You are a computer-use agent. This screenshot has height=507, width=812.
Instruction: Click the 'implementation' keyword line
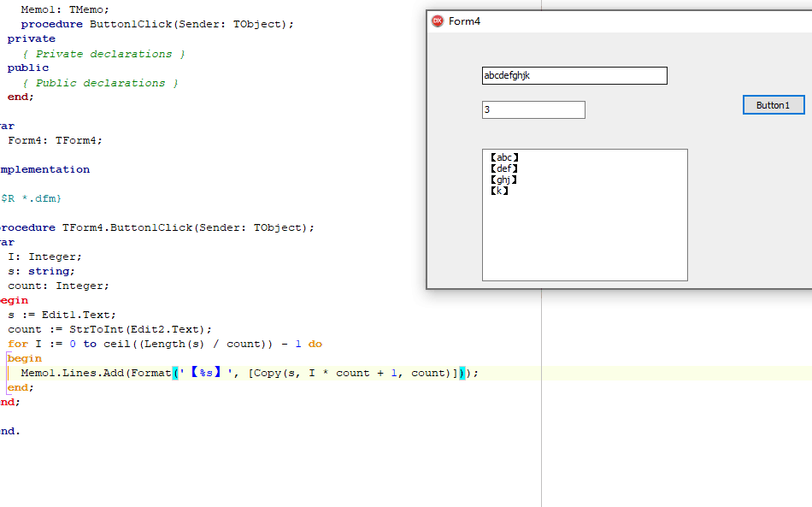(x=44, y=169)
